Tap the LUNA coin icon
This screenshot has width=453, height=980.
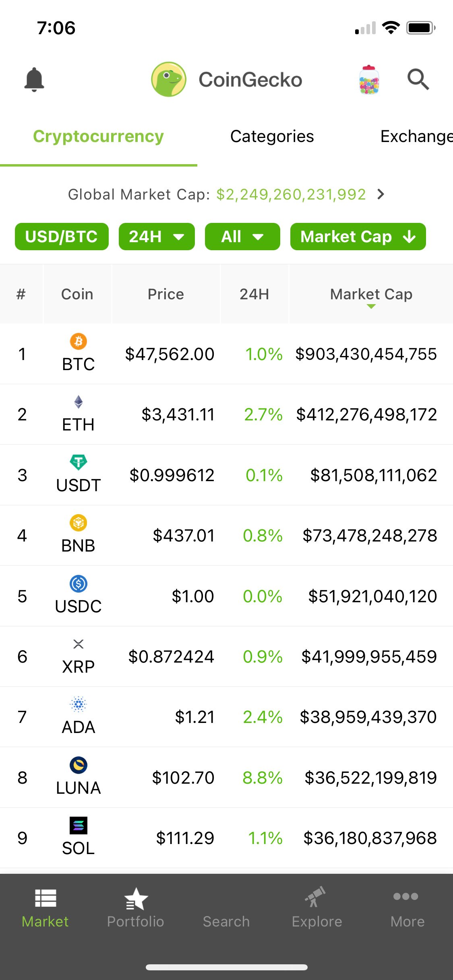[79, 765]
